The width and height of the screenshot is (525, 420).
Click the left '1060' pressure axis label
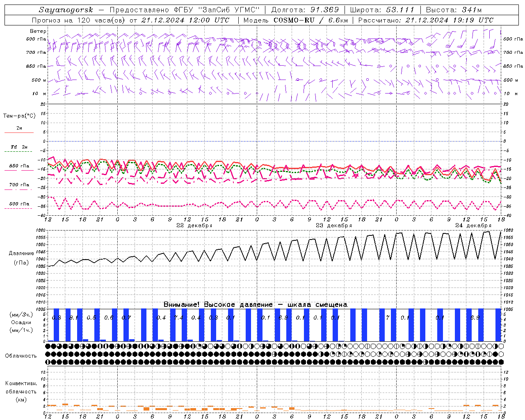(41, 231)
